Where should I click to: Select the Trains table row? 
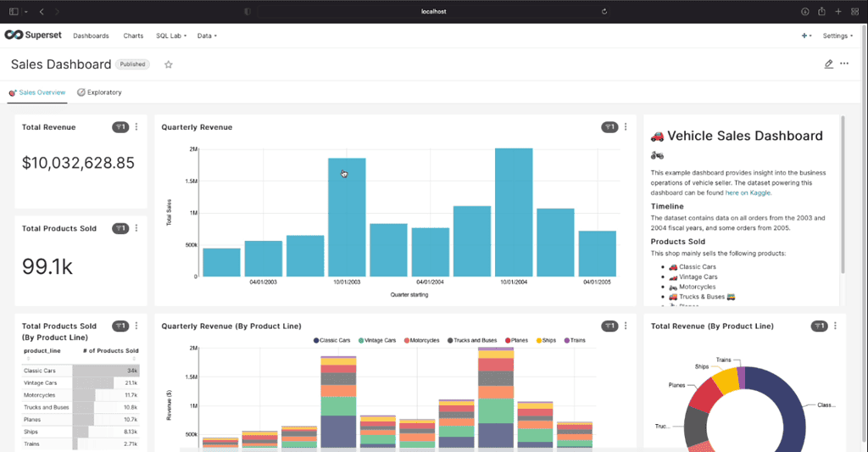coord(81,444)
